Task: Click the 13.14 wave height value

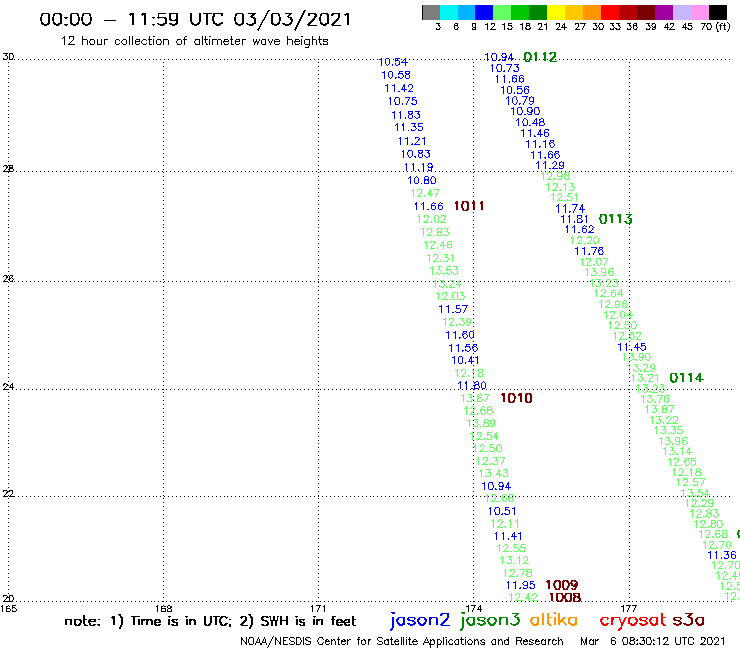Action: click(x=677, y=451)
